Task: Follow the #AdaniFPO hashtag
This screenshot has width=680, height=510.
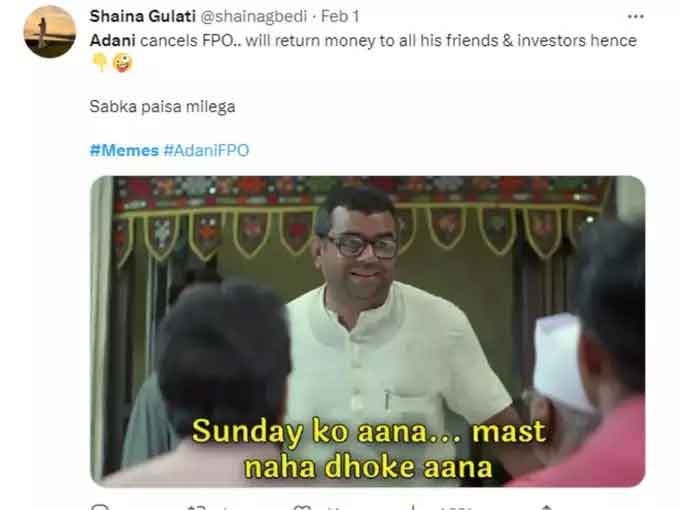Action: (x=206, y=150)
